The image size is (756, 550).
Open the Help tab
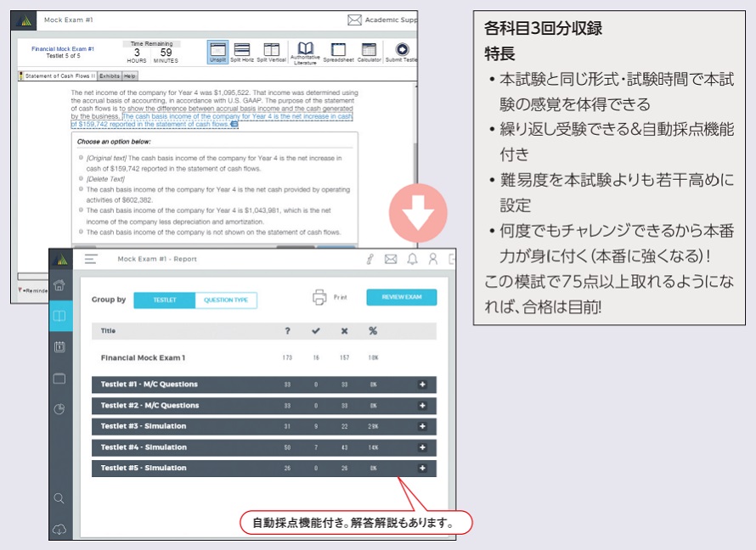click(x=130, y=76)
